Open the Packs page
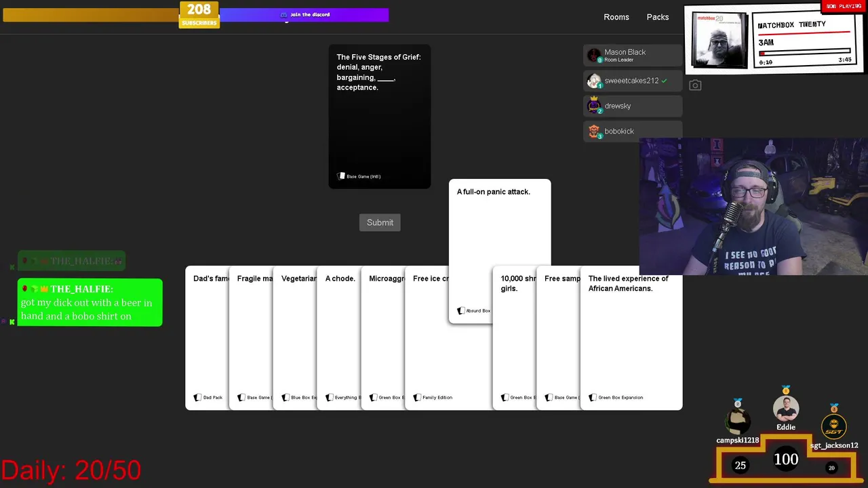The height and width of the screenshot is (488, 868). [658, 17]
